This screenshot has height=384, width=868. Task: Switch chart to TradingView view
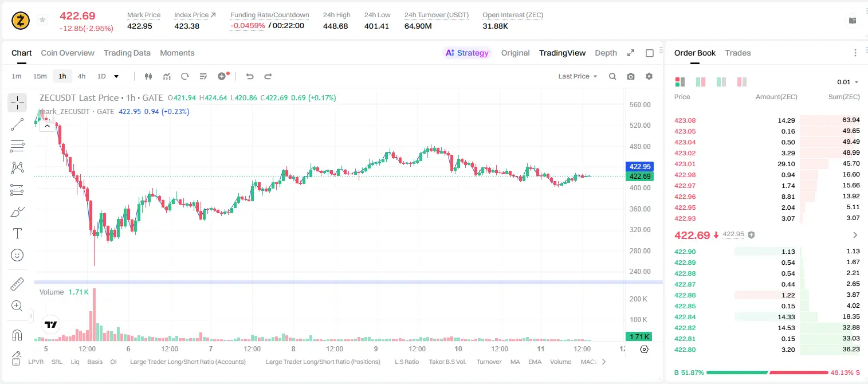pyautogui.click(x=563, y=53)
